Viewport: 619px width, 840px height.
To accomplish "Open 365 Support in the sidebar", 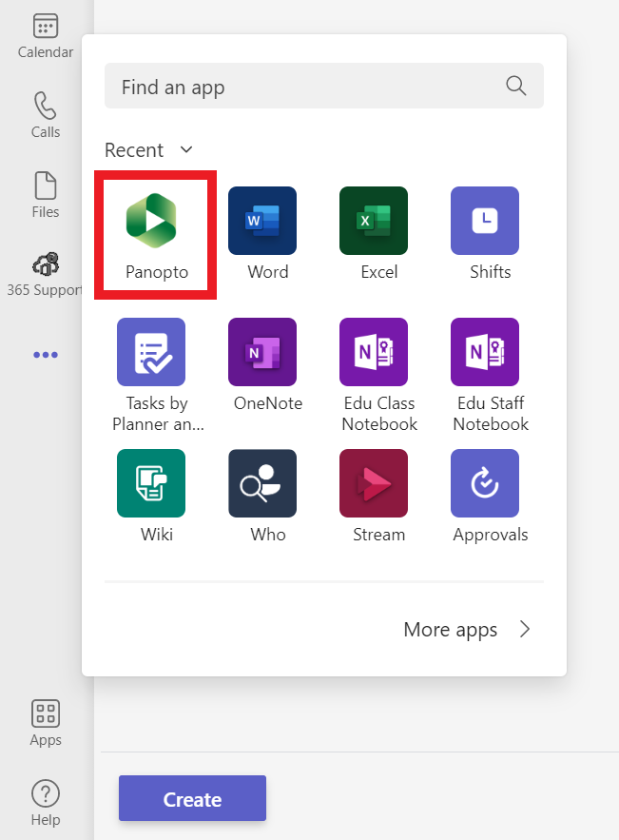I will pyautogui.click(x=46, y=275).
